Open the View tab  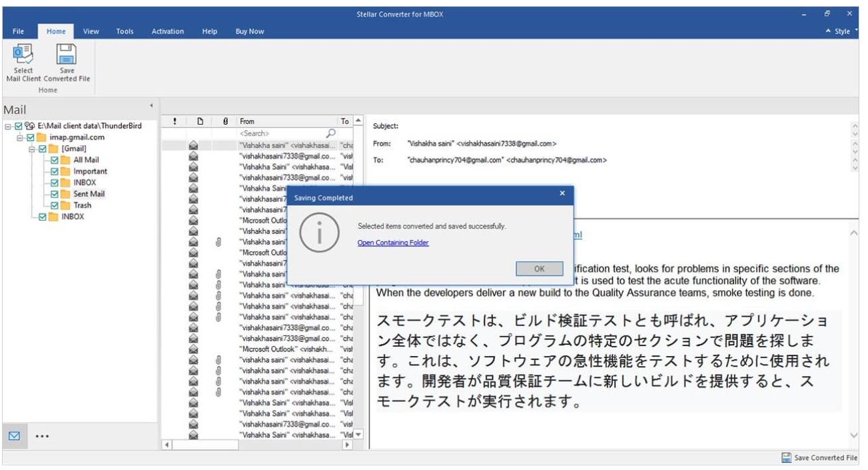[91, 31]
